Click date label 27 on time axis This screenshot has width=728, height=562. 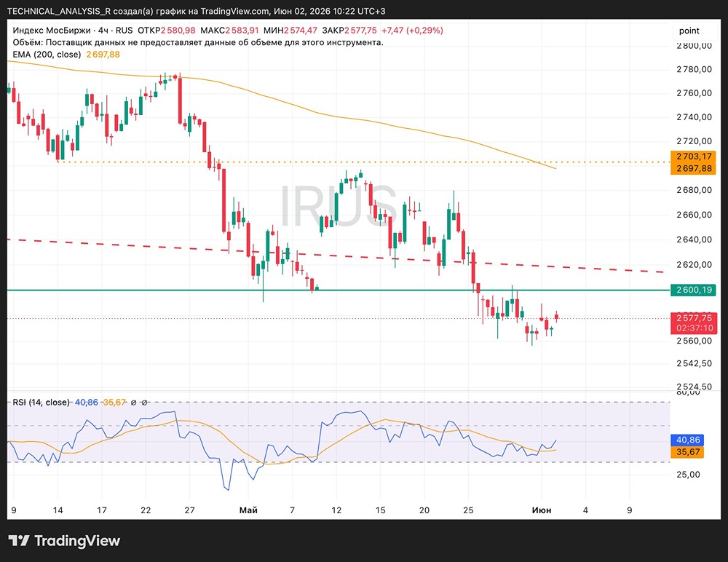tap(189, 510)
